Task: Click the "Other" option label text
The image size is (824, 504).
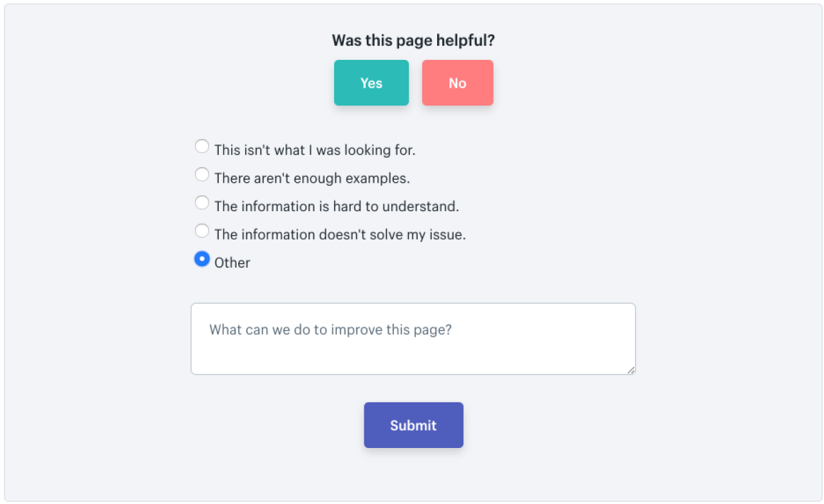Action: [232, 263]
